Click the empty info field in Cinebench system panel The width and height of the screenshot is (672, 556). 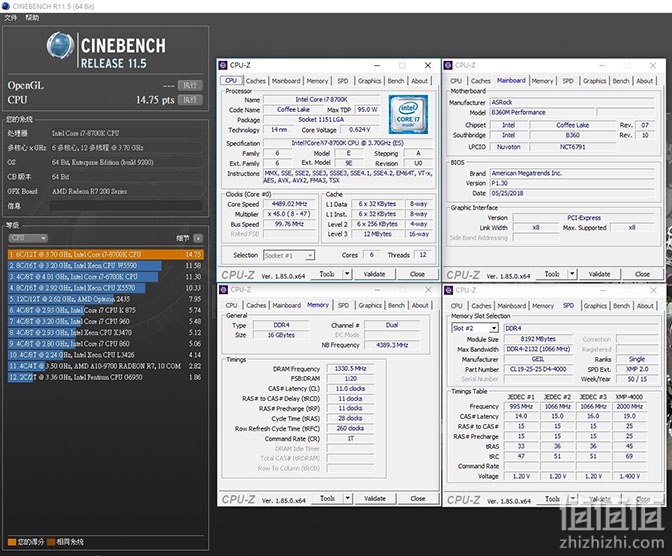tap(126, 206)
